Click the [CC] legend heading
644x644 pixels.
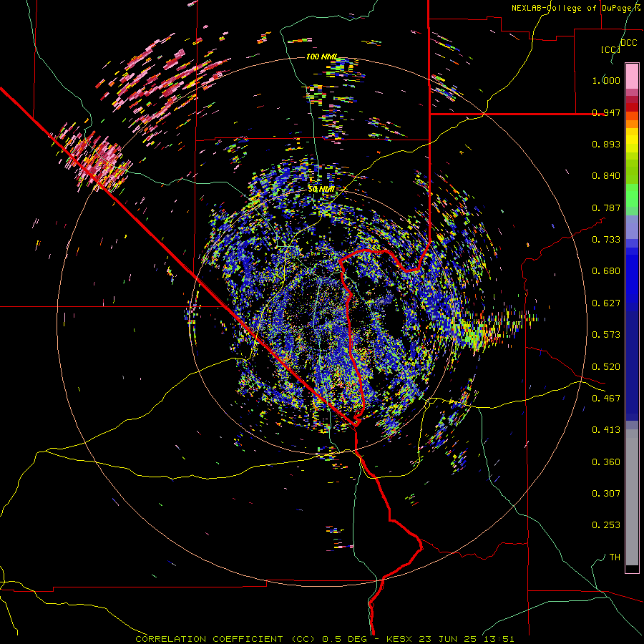(x=610, y=49)
